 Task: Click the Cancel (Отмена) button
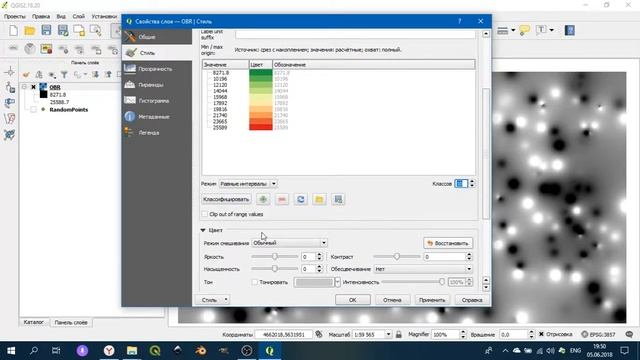click(x=392, y=300)
